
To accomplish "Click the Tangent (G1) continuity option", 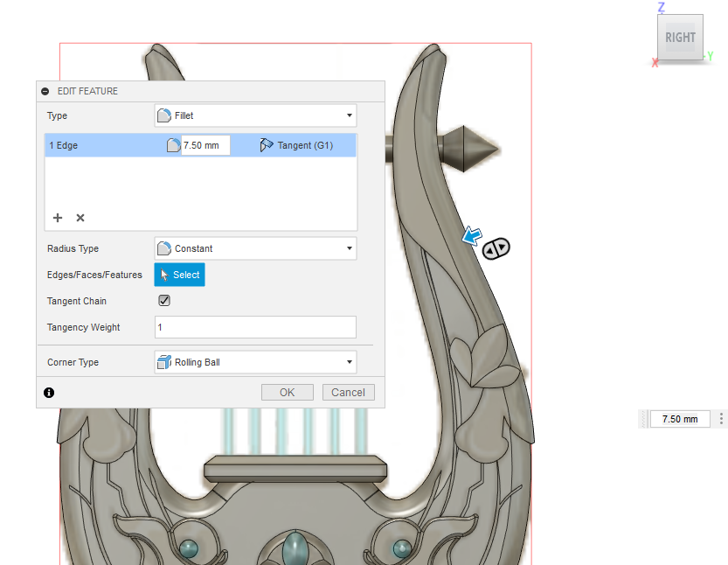I will (305, 145).
